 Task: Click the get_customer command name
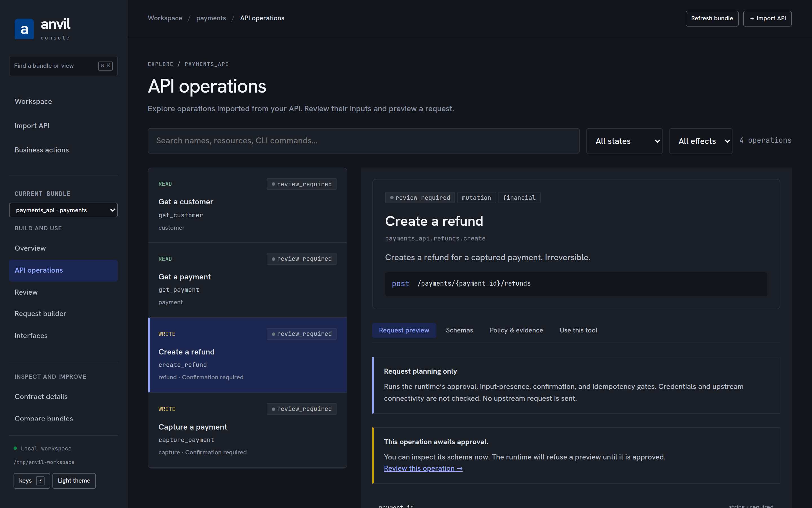point(180,215)
